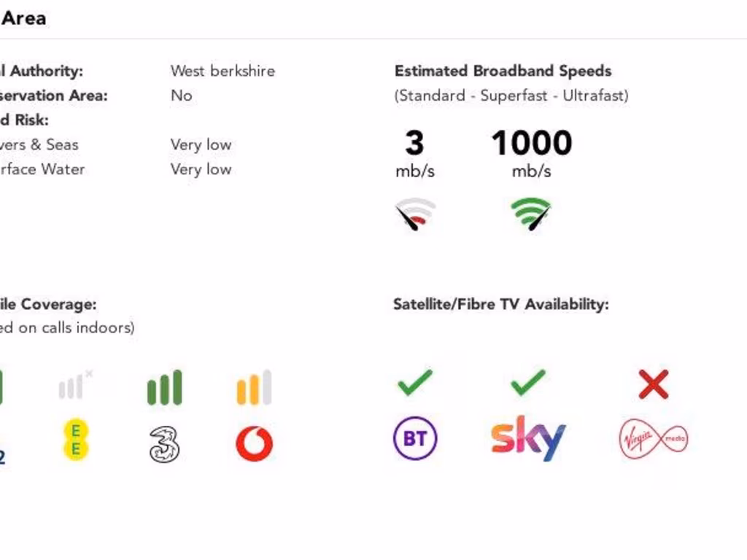
Task: Click the West berkshire authority value
Action: (x=223, y=71)
